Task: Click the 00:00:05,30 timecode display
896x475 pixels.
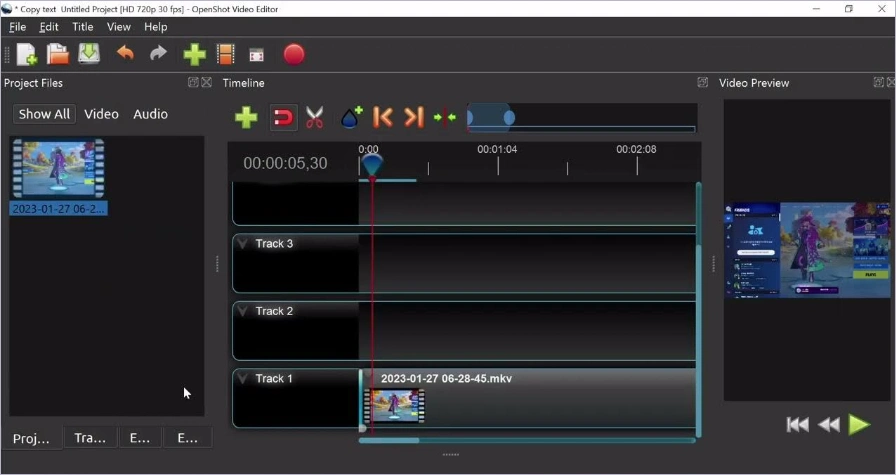Action: pos(285,163)
